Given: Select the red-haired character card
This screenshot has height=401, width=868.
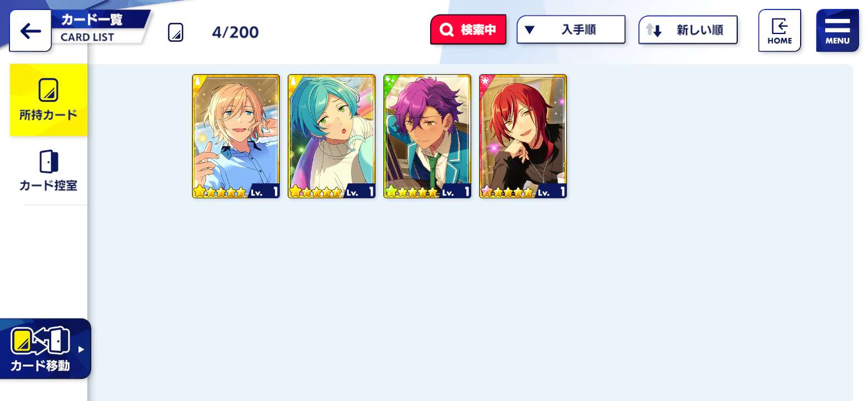Looking at the screenshot, I should pyautogui.click(x=523, y=136).
